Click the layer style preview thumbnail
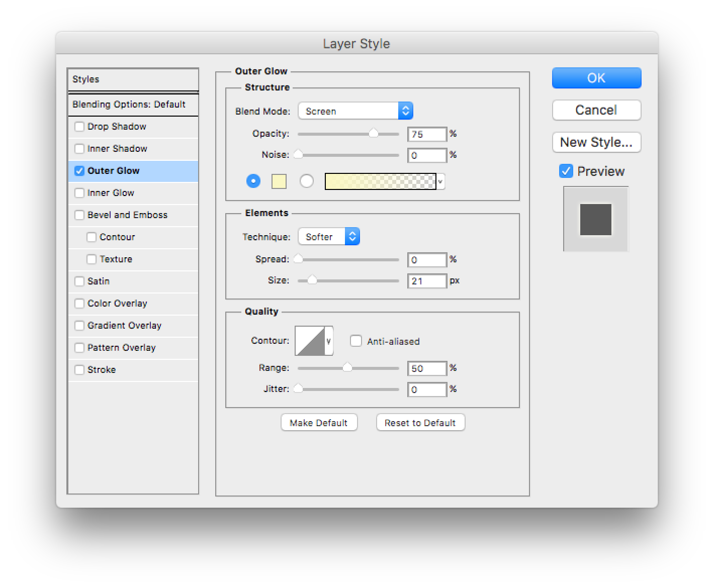Viewport: 714px width, 588px height. point(596,219)
